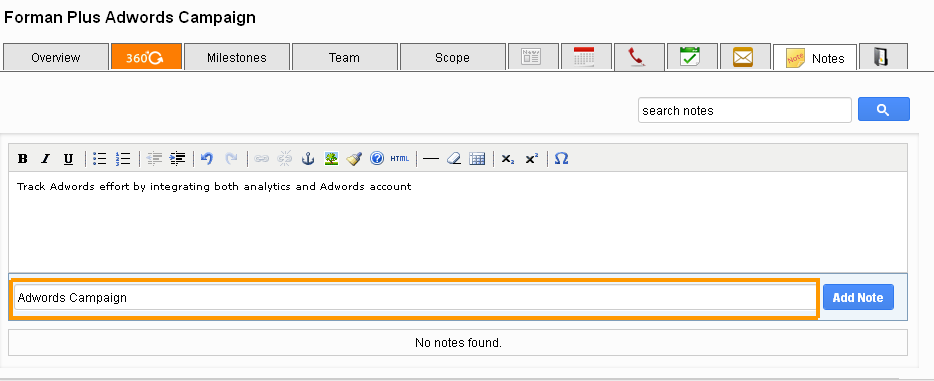Insert a numbered ordered list
The image size is (934, 381).
click(x=123, y=158)
